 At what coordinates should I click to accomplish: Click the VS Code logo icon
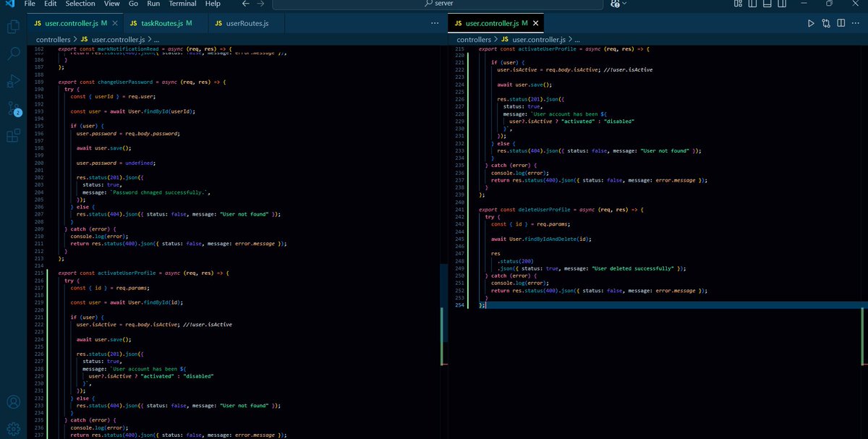click(x=9, y=4)
